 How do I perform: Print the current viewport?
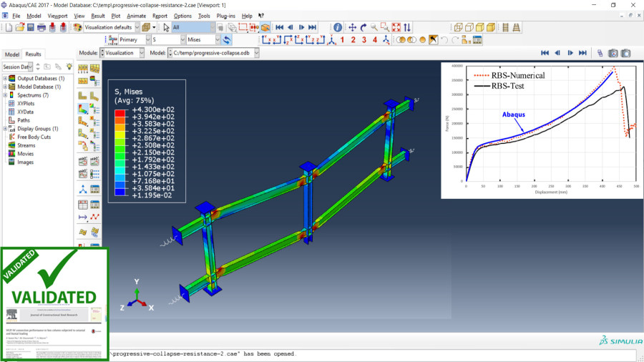[x=42, y=27]
